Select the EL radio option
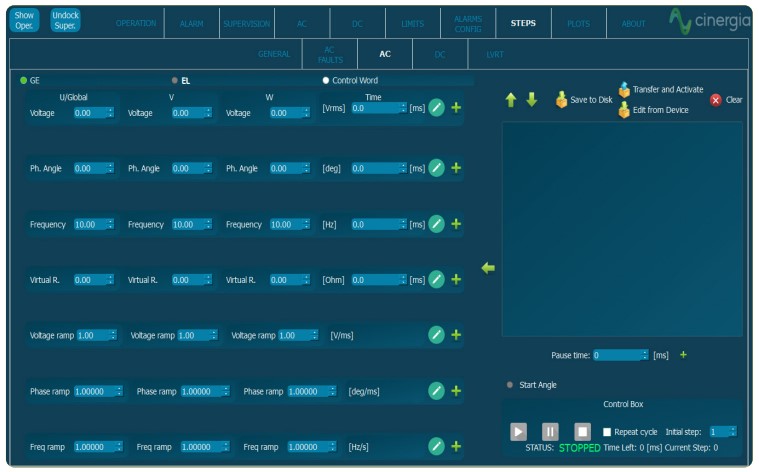 174,80
